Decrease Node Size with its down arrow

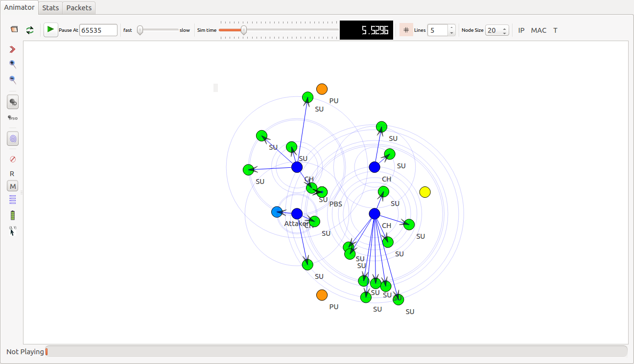[x=504, y=33]
